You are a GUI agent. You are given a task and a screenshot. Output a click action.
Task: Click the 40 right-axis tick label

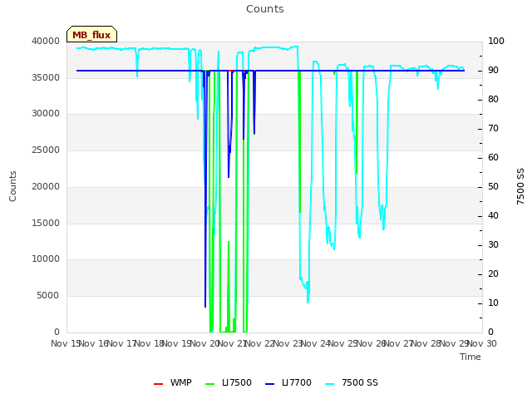[x=493, y=216]
